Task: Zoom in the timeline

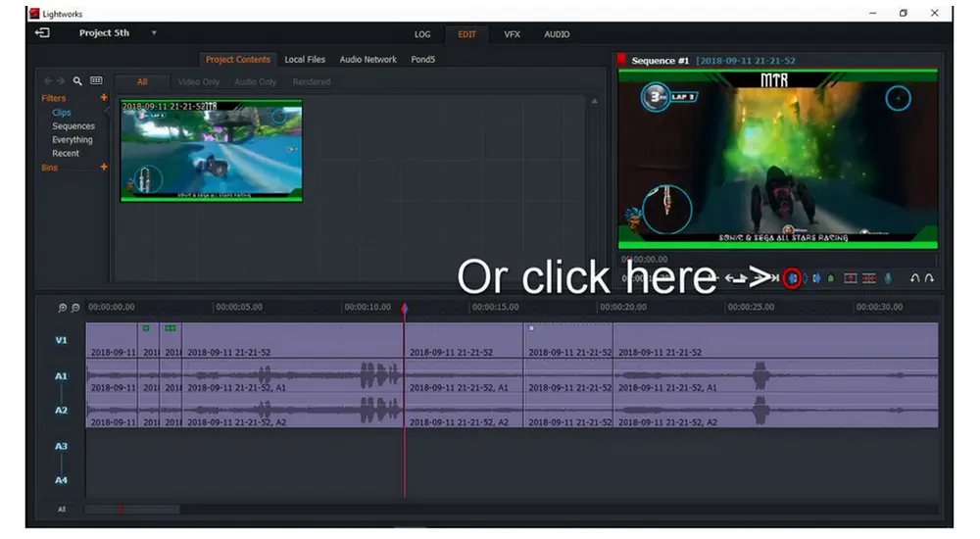Action: tap(62, 308)
